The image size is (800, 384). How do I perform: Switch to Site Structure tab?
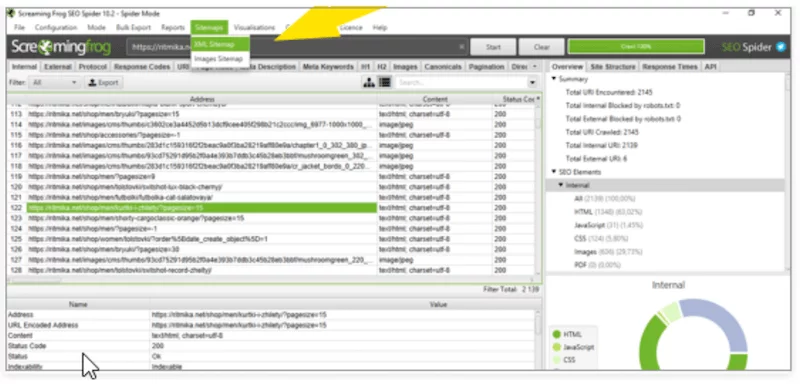613,67
